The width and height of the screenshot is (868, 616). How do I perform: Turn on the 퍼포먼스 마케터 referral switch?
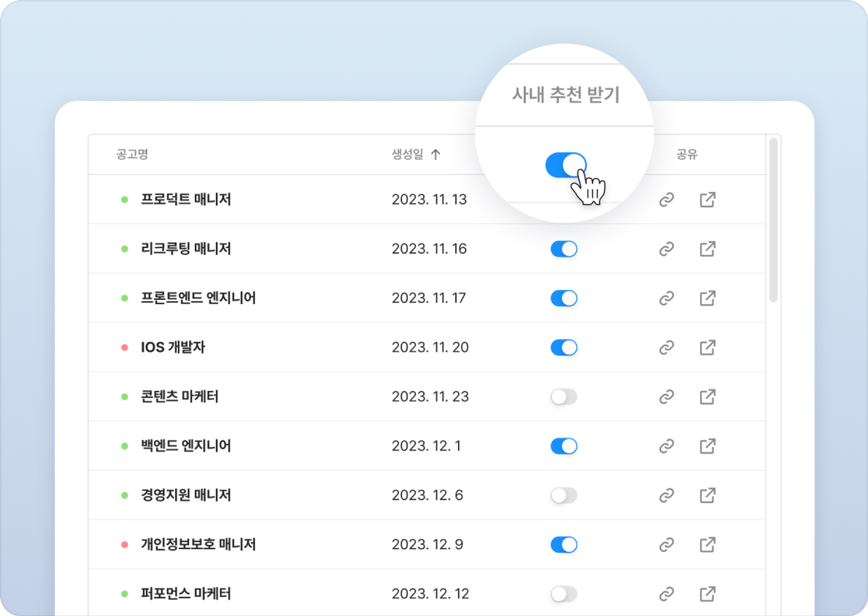coord(564,593)
